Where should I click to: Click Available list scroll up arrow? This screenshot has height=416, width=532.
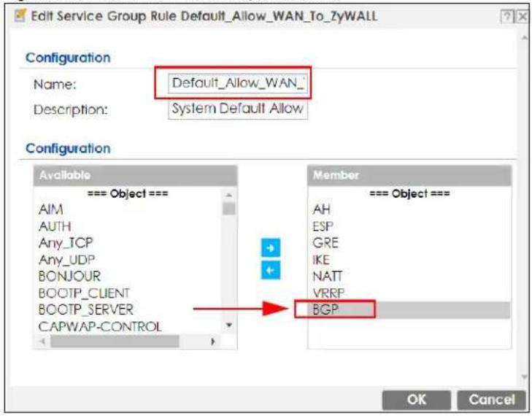point(229,195)
